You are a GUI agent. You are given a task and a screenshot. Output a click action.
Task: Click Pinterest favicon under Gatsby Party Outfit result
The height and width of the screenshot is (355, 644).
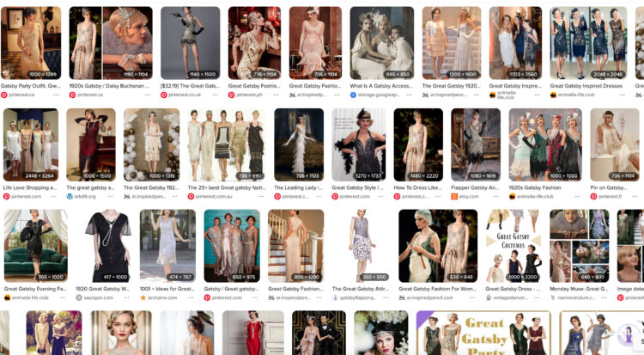point(4,95)
